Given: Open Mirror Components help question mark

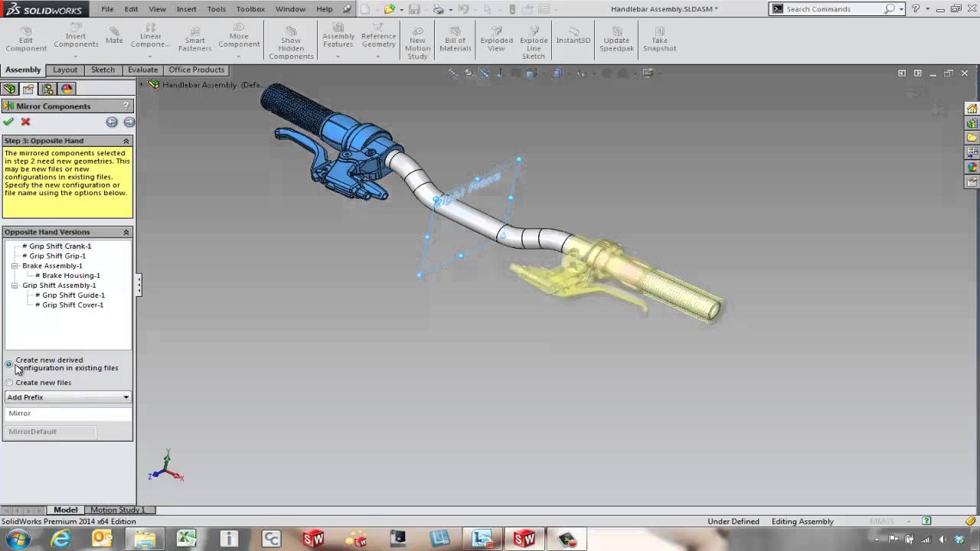Looking at the screenshot, I should pyautogui.click(x=126, y=106).
